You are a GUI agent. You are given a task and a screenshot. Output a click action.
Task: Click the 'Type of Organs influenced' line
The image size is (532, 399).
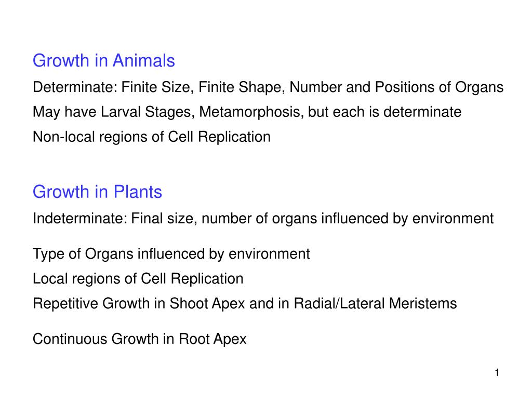[171, 254]
